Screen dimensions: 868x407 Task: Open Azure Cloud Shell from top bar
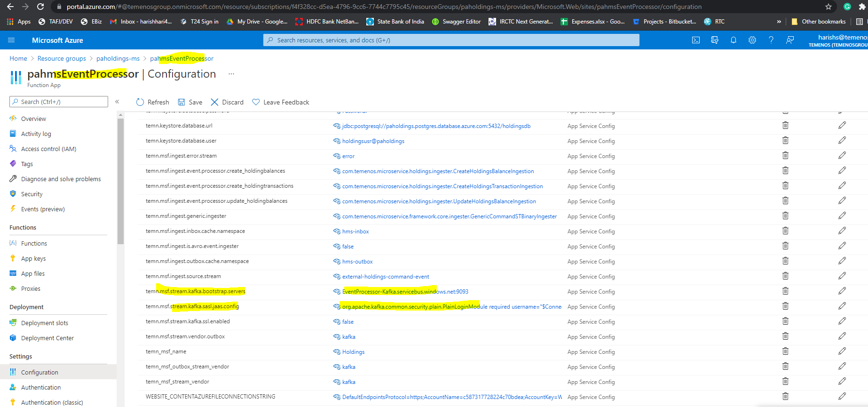(x=696, y=40)
